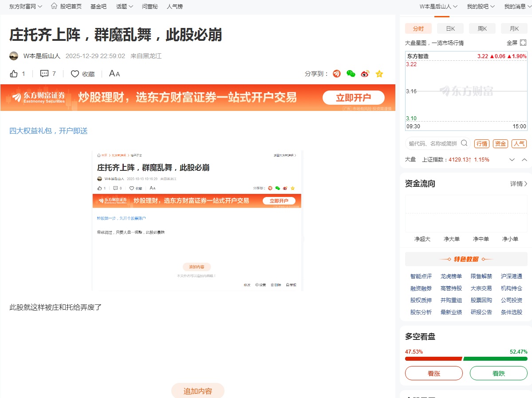Click the fullscreen 全屏 chart icon
This screenshot has height=398, width=532.
click(523, 43)
